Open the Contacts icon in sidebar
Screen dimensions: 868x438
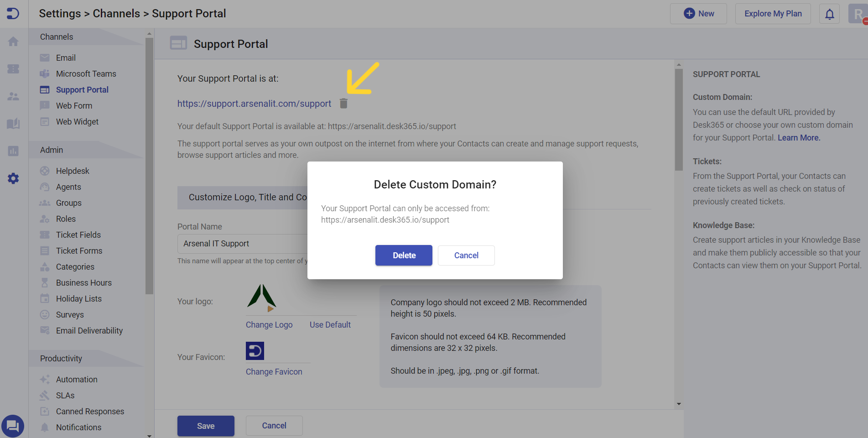point(13,96)
